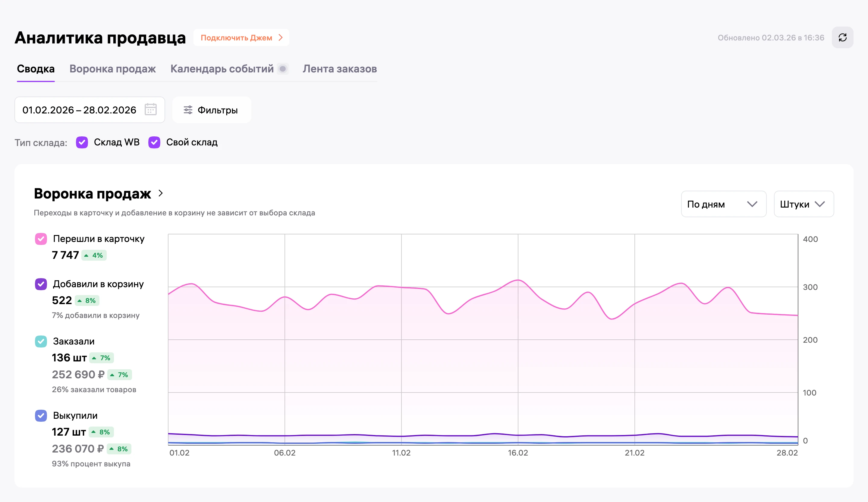Click the 136 шт ordered value

(69, 358)
